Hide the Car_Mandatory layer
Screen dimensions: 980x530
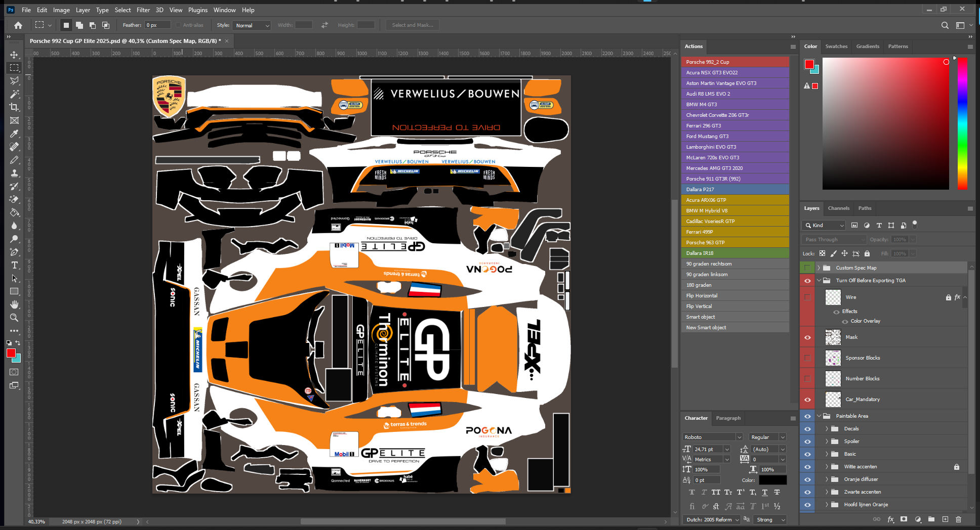(807, 400)
